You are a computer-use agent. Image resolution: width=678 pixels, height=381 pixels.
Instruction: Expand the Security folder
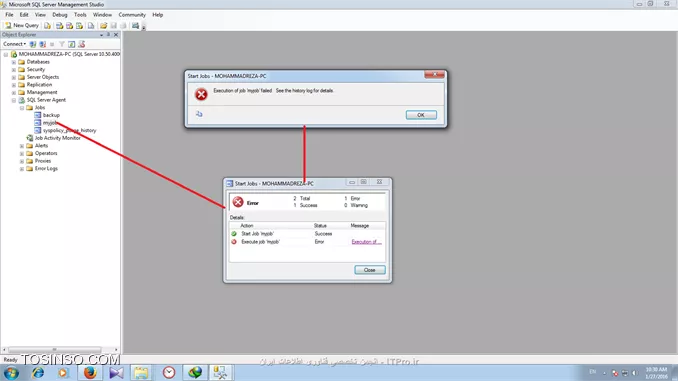coord(14,70)
